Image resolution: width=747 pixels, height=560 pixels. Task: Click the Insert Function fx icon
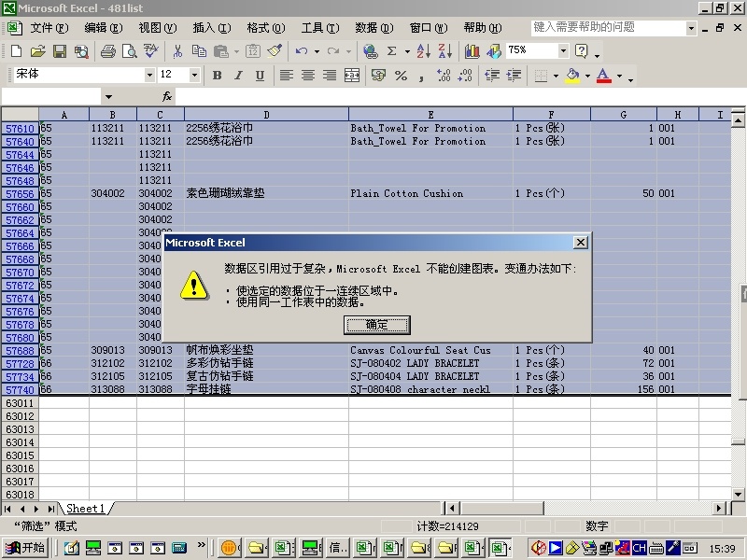click(167, 97)
